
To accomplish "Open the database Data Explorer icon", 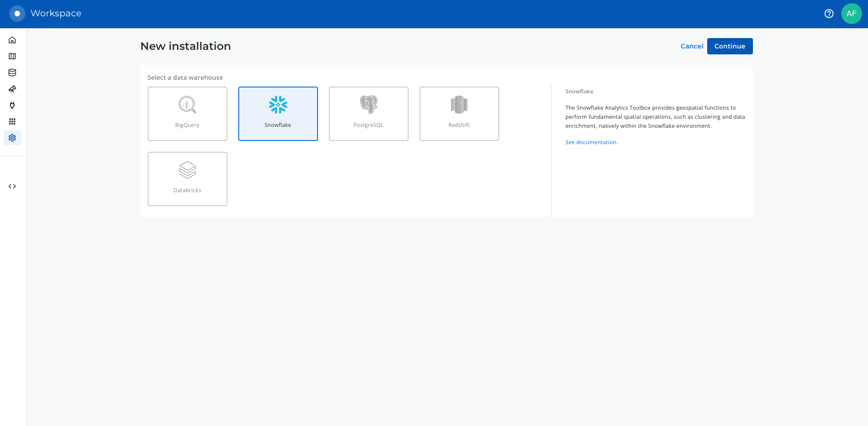I will pos(12,73).
